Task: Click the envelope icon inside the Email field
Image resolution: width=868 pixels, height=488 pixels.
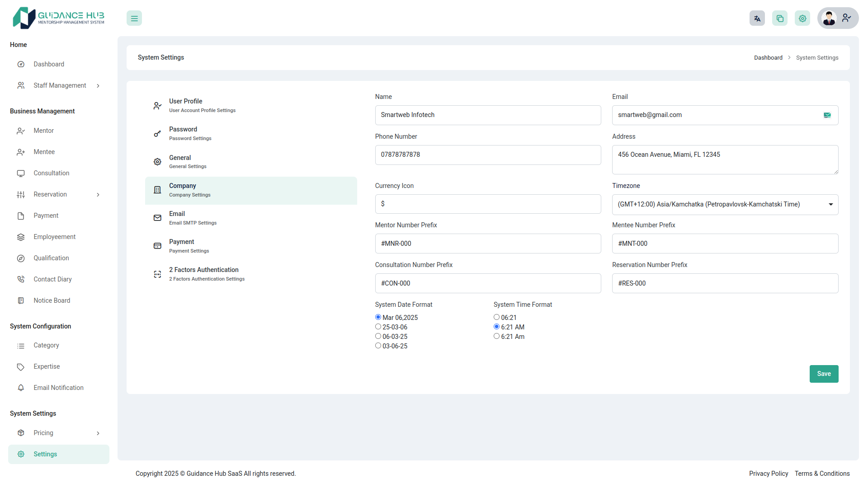Action: (827, 115)
